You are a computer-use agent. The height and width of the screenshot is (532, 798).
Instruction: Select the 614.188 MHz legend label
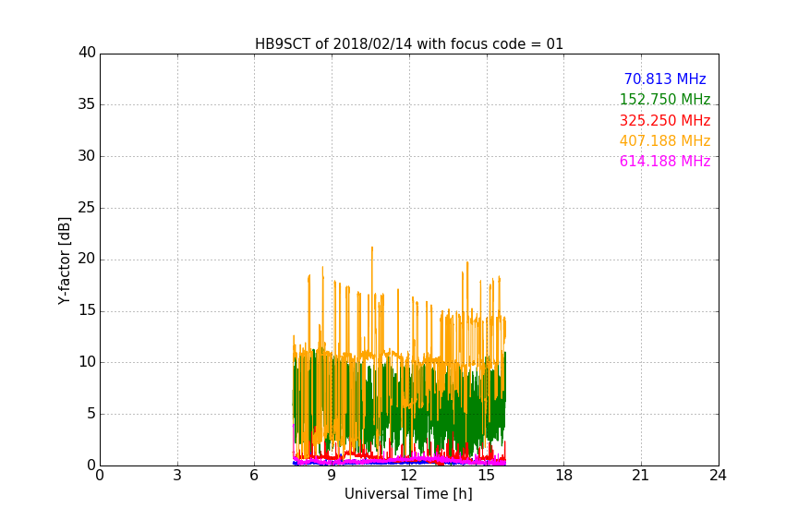[665, 161]
